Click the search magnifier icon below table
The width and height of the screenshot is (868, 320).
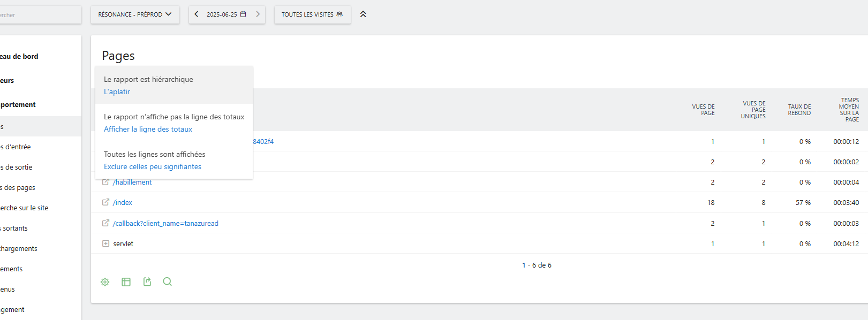pos(167,281)
